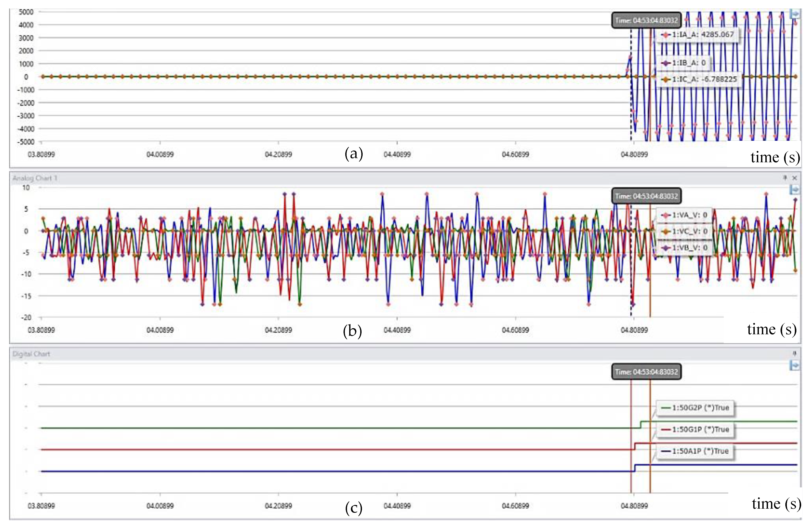Click the 1:IC_A: -6.788225 legend entry
Viewport: 812px width, 531px height.
(699, 79)
